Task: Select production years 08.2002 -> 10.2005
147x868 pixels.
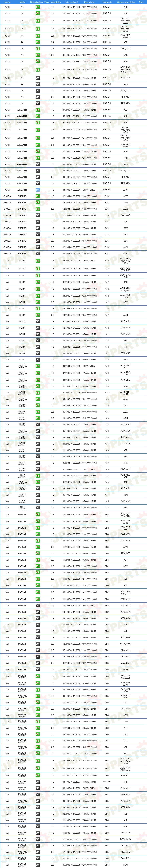Action: click(x=71, y=222)
